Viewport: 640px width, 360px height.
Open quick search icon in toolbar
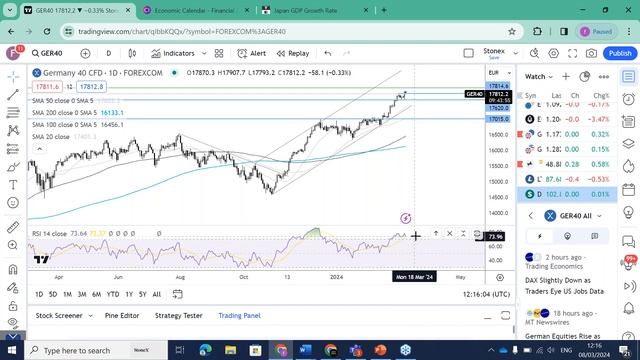(x=534, y=53)
